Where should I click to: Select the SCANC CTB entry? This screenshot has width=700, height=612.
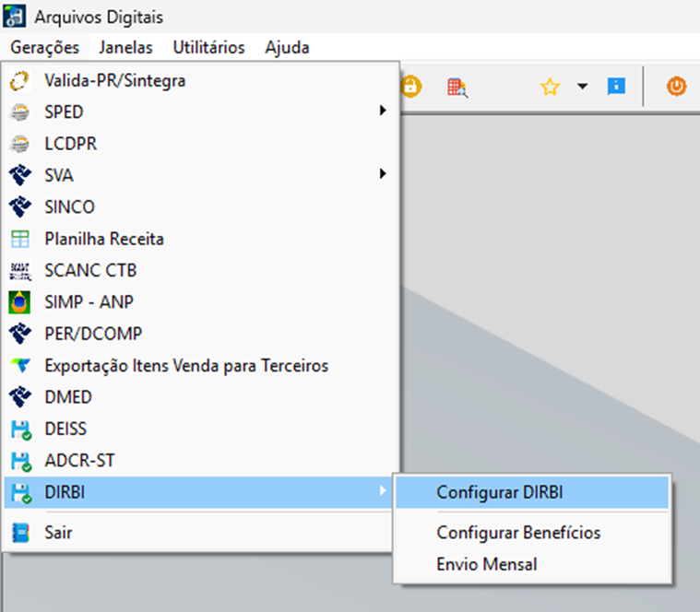[200, 270]
